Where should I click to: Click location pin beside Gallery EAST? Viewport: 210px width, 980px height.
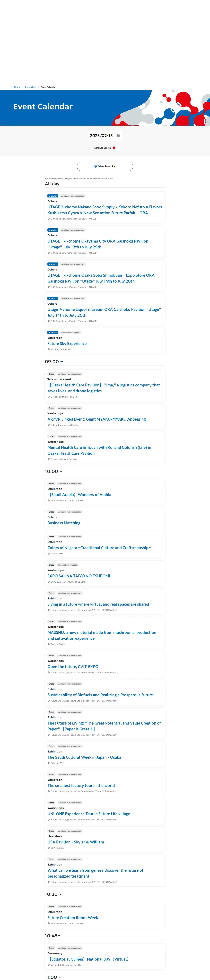point(49,763)
